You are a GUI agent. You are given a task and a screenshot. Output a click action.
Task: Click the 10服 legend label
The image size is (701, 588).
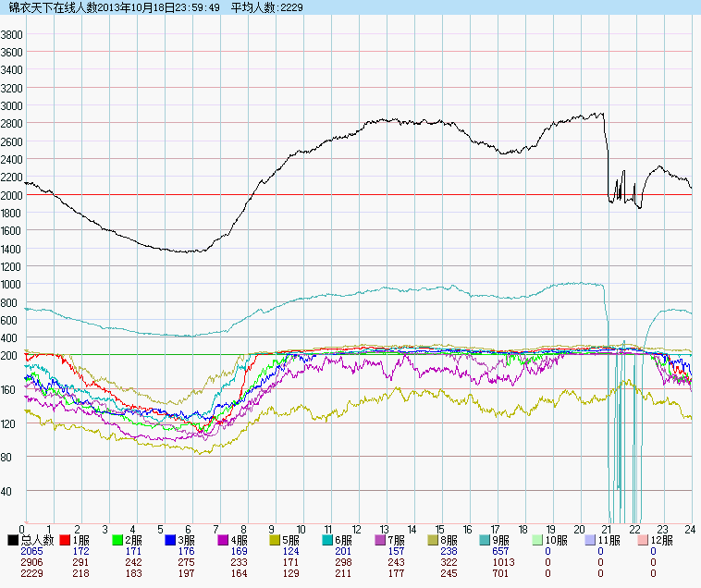click(556, 539)
